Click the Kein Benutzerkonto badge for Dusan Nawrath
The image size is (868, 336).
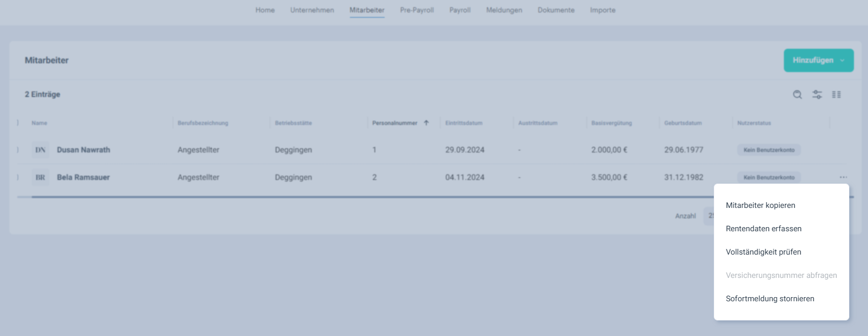[769, 150]
